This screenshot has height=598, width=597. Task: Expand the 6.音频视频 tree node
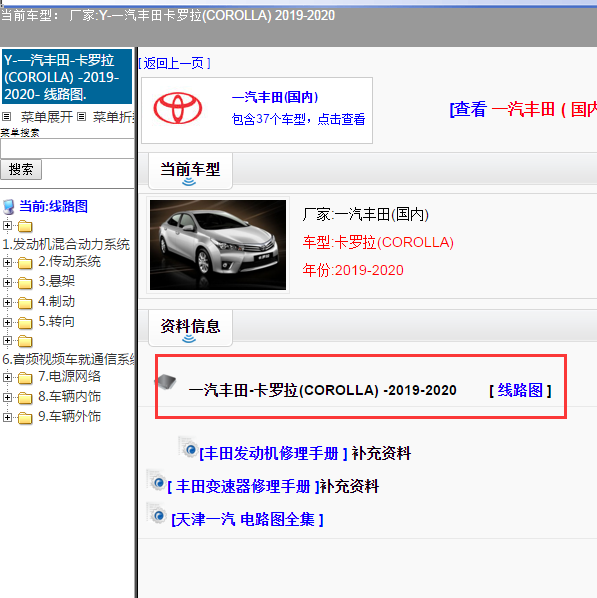pos(7,340)
